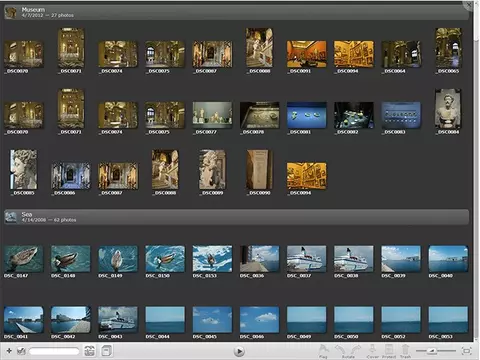Click the Trash icon in the toolbar

click(x=405, y=351)
